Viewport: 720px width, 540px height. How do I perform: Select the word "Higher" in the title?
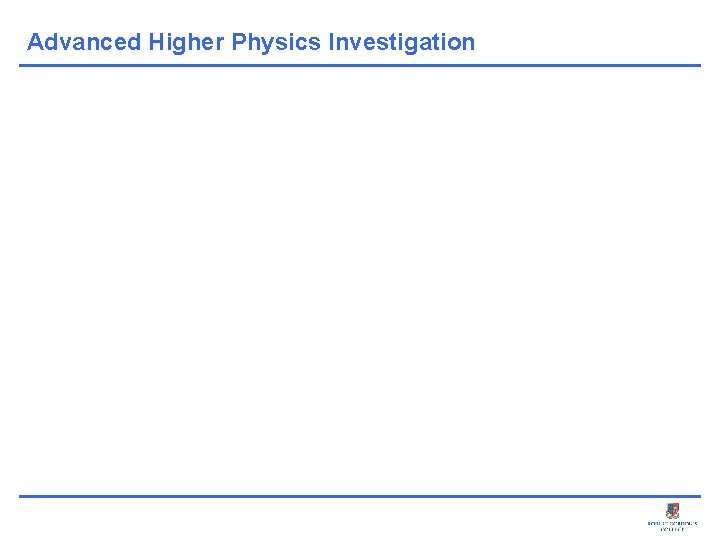coord(186,42)
